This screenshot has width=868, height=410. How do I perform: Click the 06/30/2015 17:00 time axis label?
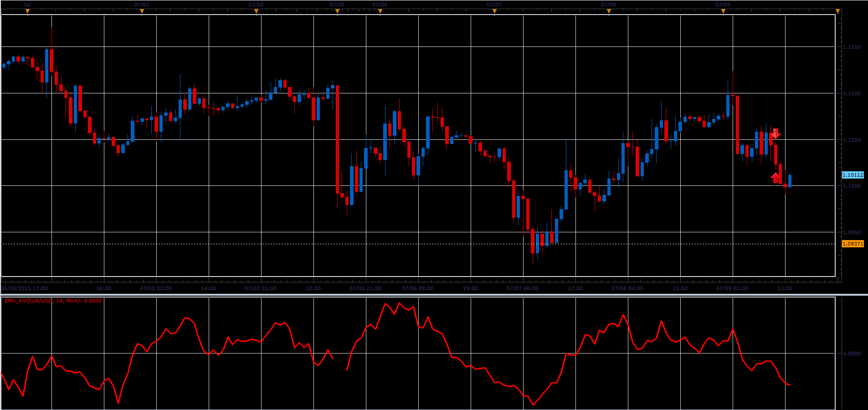25,288
